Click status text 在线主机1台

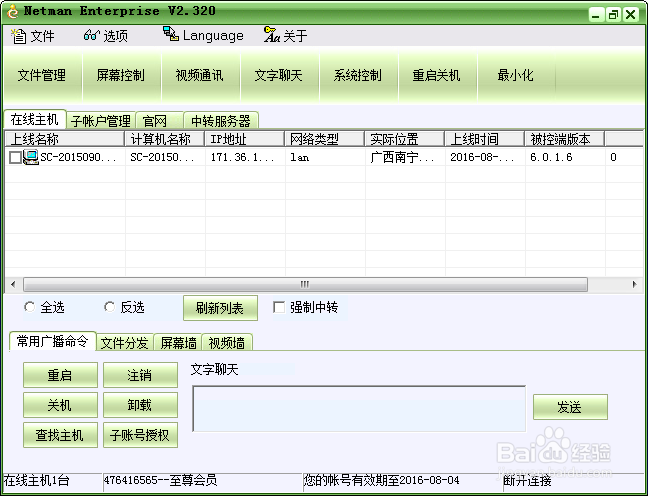point(36,480)
